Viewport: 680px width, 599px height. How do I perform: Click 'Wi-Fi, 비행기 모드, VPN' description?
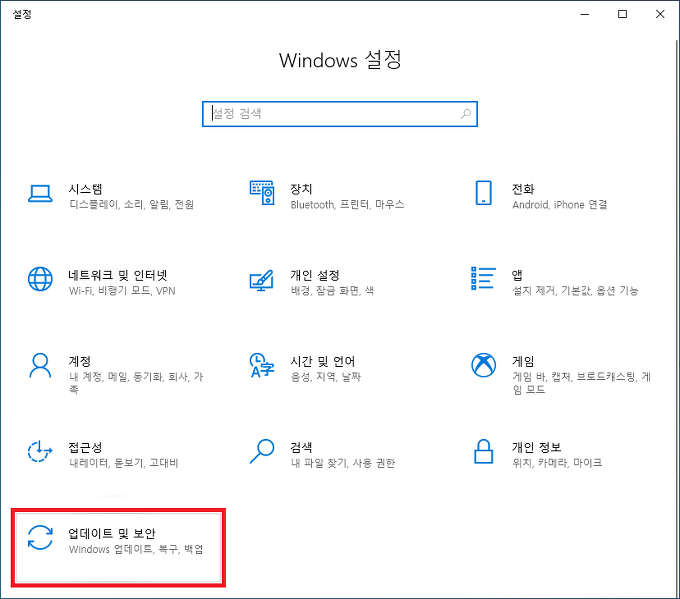(x=122, y=291)
